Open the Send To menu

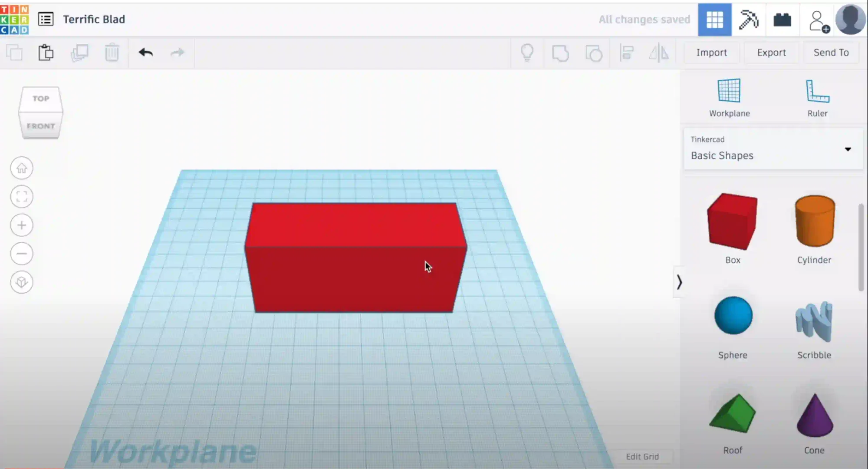coord(831,53)
